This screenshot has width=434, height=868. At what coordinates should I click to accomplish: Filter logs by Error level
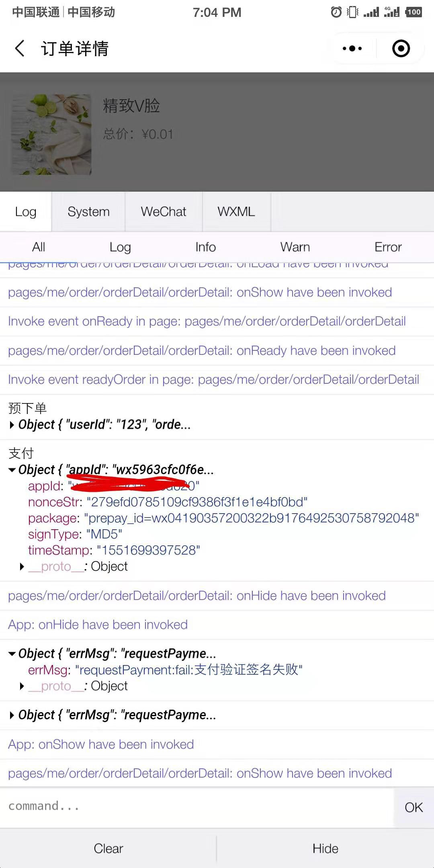tap(388, 247)
